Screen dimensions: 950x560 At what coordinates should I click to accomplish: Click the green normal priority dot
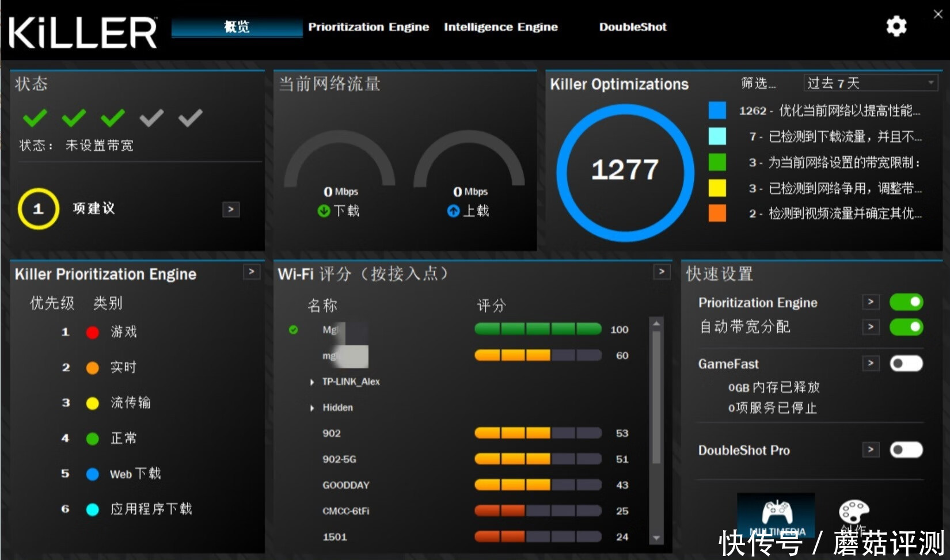click(92, 439)
